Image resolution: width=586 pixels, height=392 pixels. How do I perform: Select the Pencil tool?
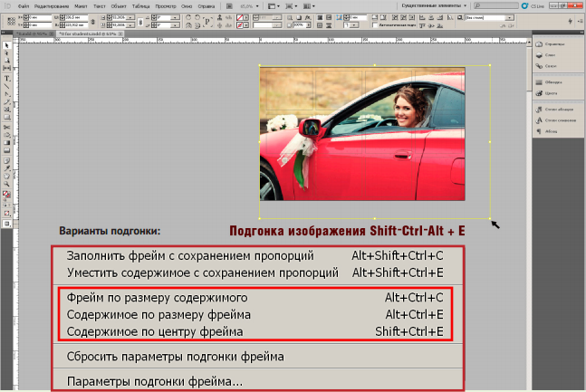[x=6, y=102]
